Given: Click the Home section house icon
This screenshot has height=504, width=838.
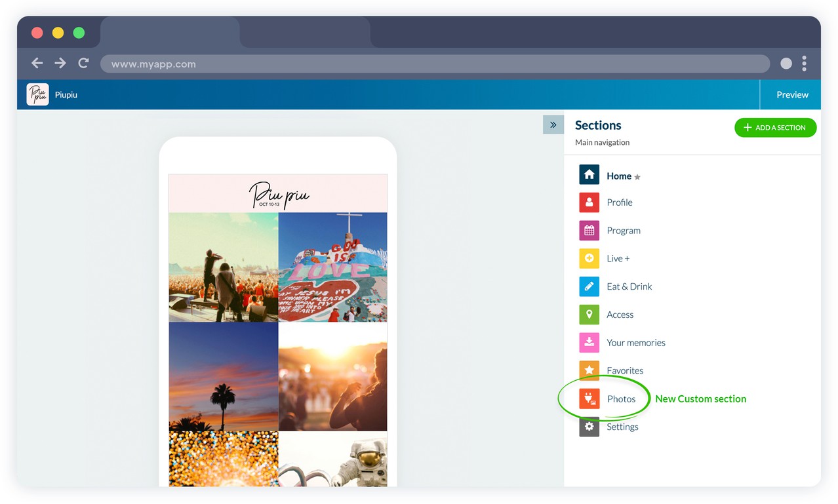Looking at the screenshot, I should [589, 175].
